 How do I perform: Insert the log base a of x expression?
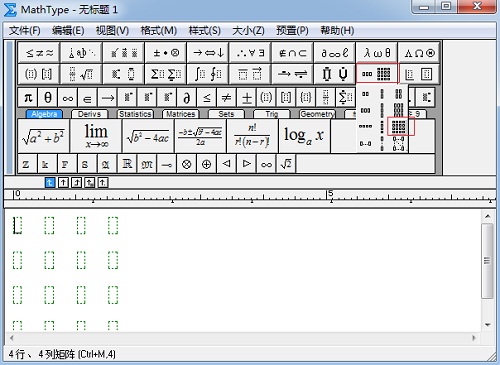point(304,136)
